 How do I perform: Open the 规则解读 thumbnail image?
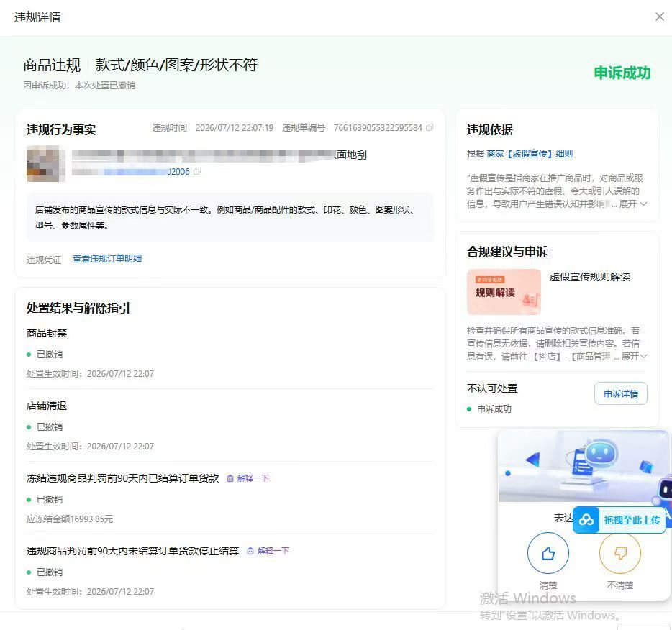click(x=504, y=292)
